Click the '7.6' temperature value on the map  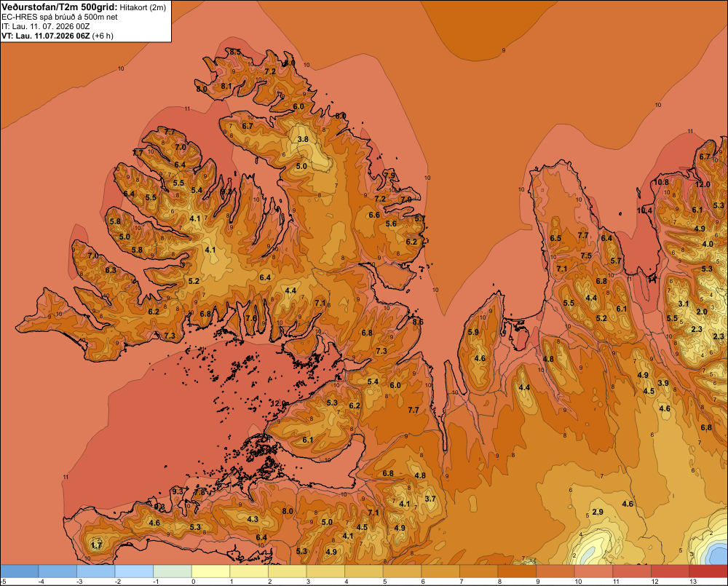click(x=251, y=318)
